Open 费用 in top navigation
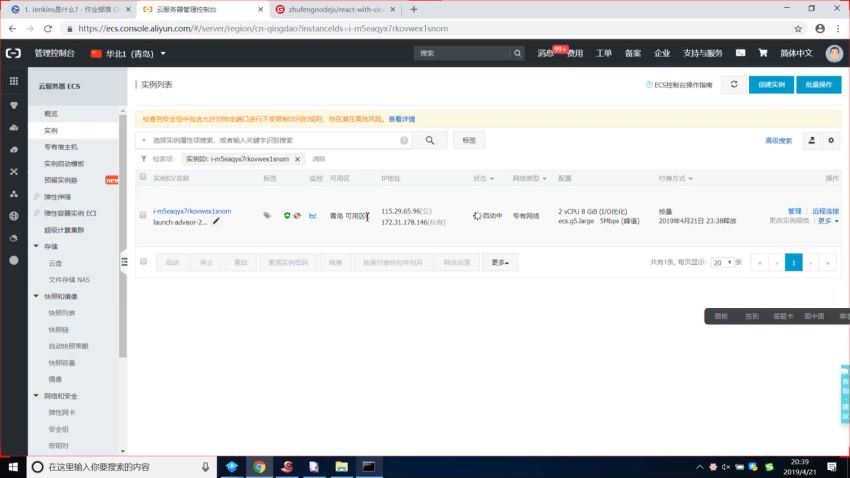Image resolution: width=850 pixels, height=478 pixels. pyautogui.click(x=575, y=53)
